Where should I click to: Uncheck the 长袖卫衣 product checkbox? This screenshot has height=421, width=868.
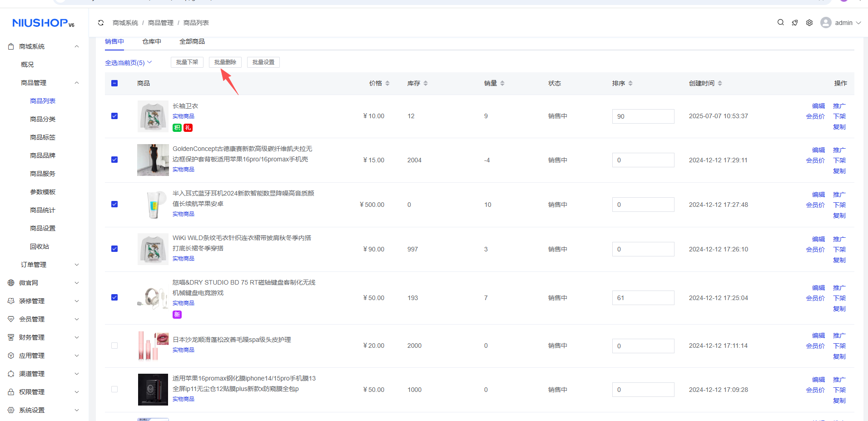(x=114, y=116)
